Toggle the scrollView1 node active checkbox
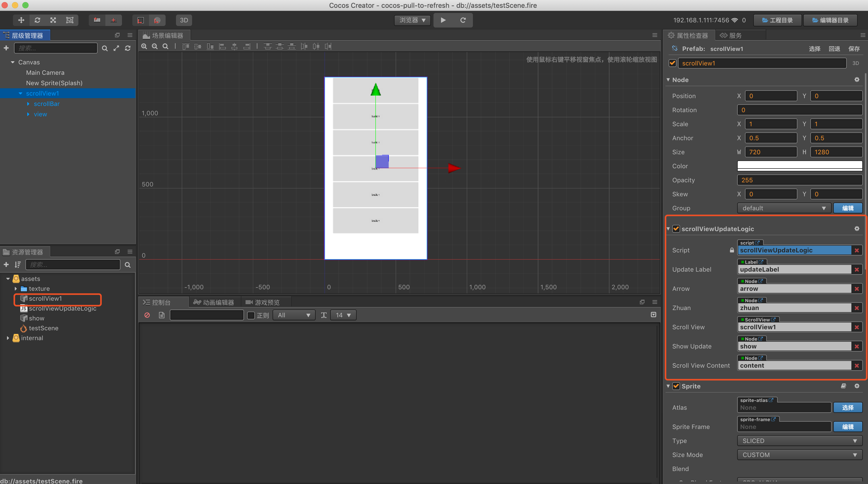Viewport: 868px width, 484px height. click(673, 63)
